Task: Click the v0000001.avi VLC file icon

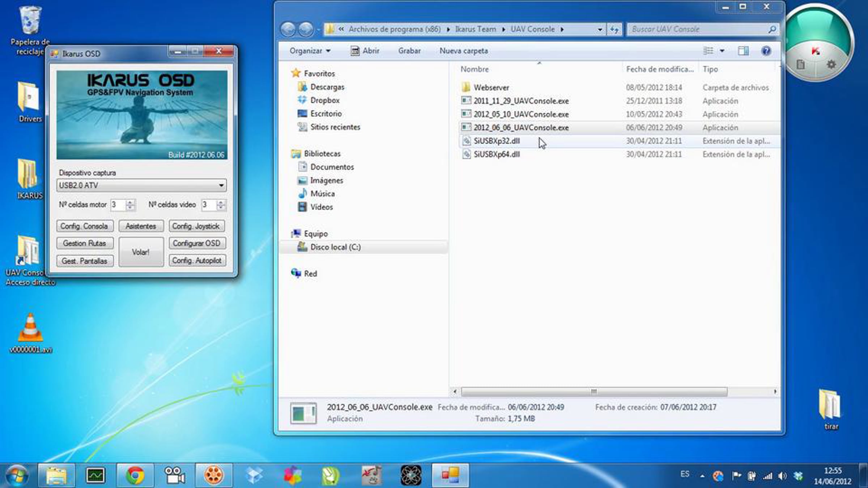Action: coord(30,333)
